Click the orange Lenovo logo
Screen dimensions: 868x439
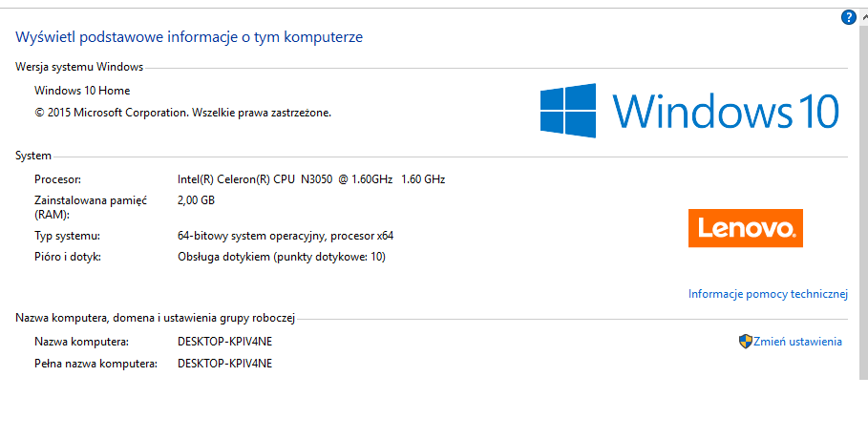coord(745,228)
